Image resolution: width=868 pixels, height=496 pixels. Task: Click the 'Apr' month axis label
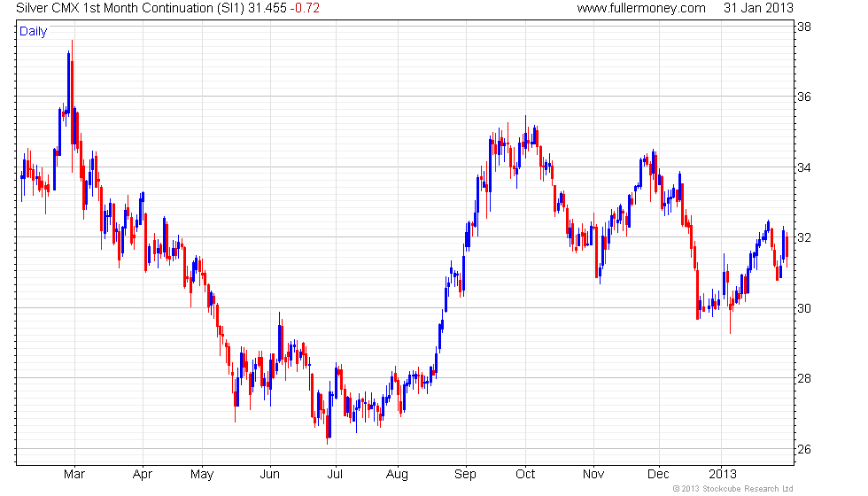pos(143,475)
